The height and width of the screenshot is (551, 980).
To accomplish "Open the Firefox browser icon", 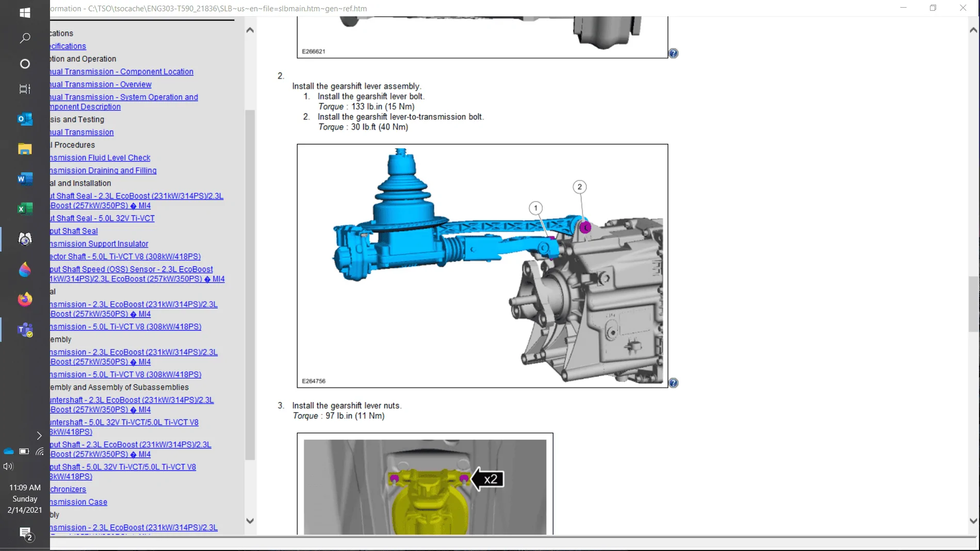I will point(25,299).
